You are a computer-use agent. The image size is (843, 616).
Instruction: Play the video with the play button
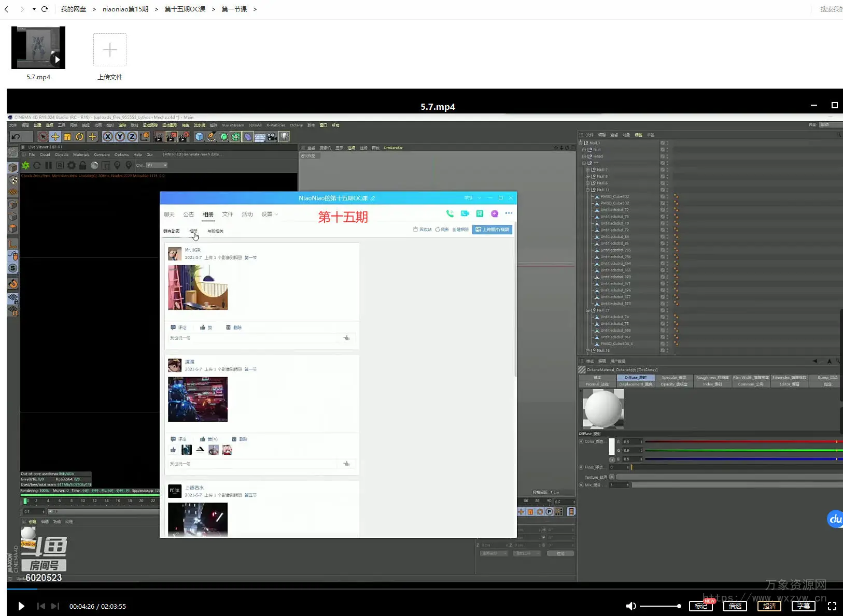[x=21, y=606]
